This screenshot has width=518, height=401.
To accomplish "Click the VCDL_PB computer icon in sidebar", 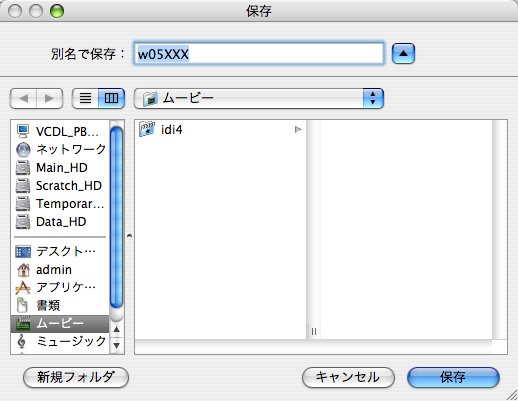I will click(x=23, y=131).
